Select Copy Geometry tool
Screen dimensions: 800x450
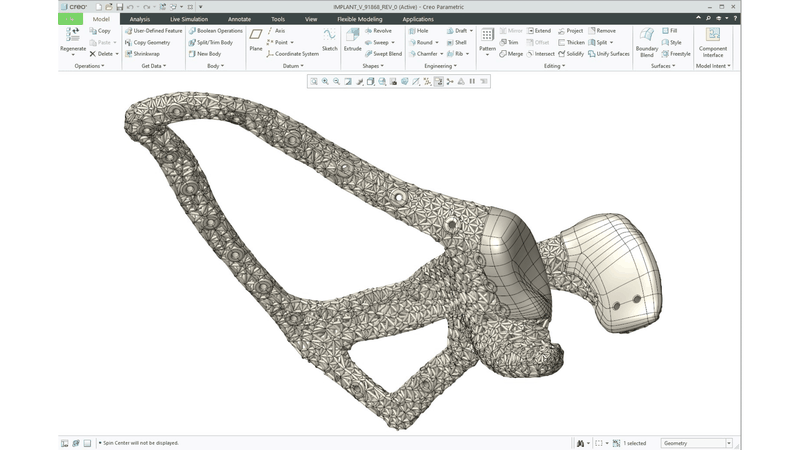147,42
